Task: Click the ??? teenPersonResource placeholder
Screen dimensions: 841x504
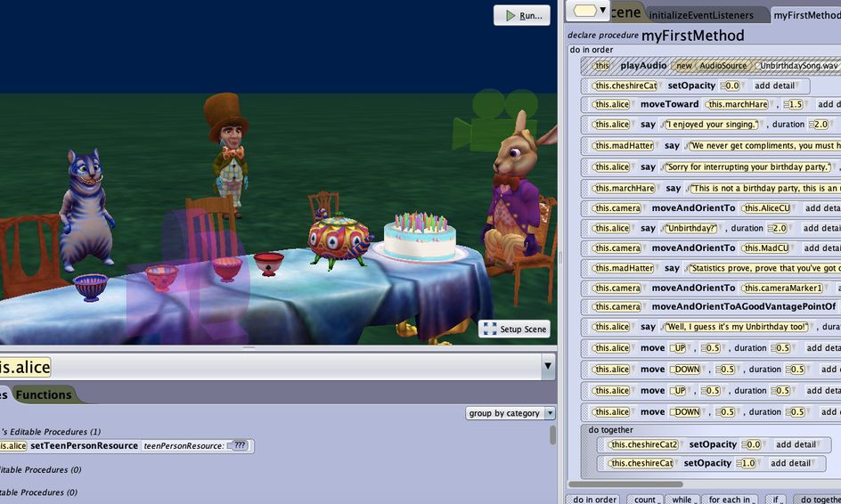Action: click(x=239, y=445)
